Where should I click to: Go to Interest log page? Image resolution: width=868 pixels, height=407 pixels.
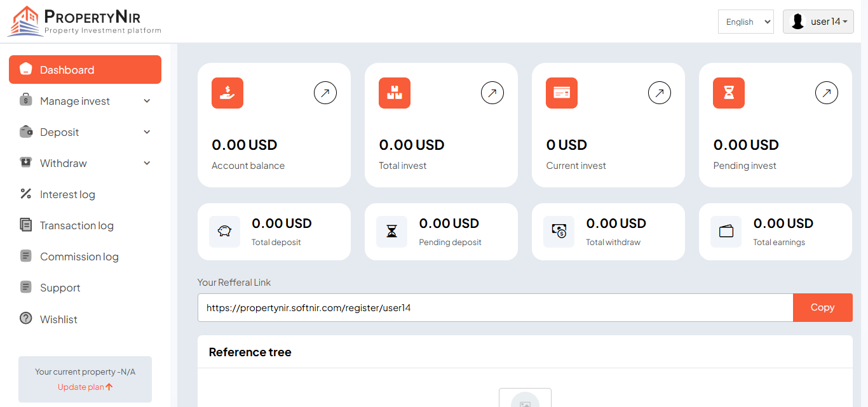(x=67, y=194)
